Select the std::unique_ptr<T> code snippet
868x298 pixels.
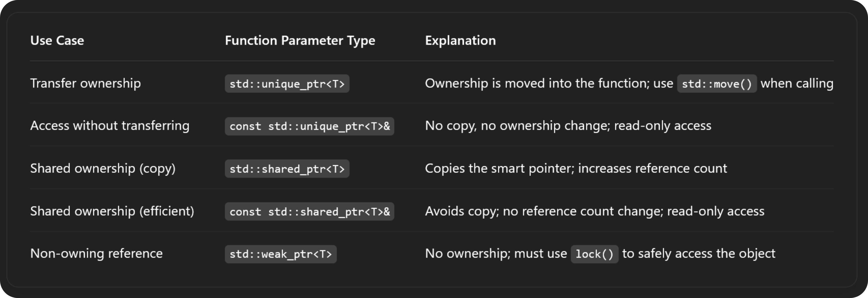[287, 84]
